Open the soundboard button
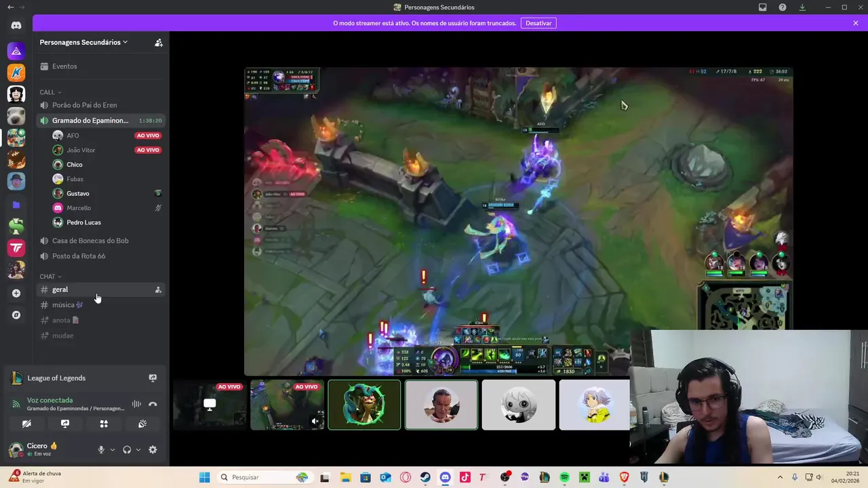 pos(142,424)
